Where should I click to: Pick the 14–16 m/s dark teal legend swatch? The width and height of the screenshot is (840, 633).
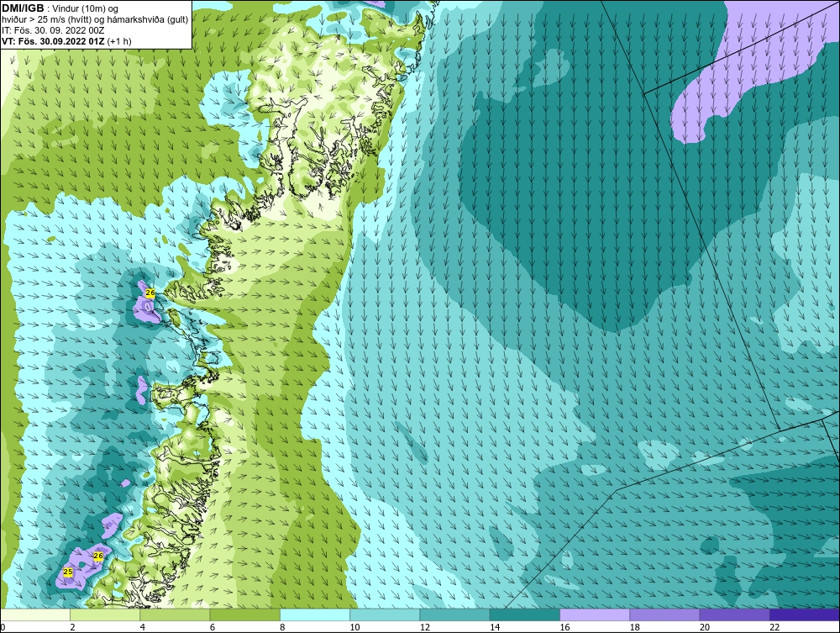pos(524,615)
